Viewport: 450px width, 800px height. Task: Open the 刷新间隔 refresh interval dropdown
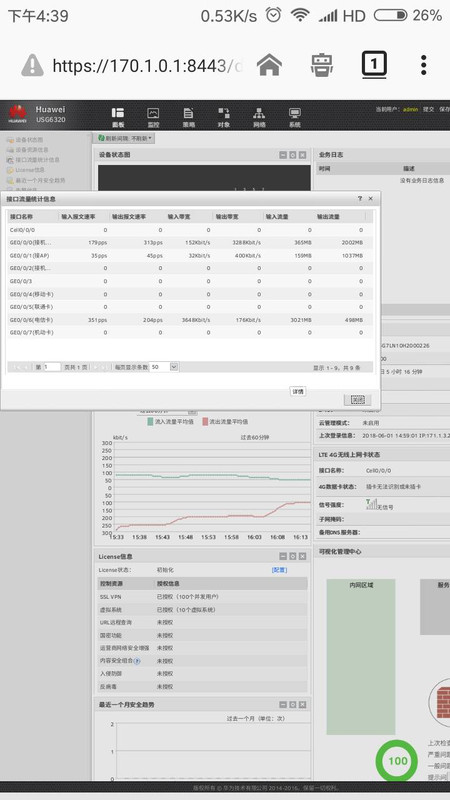(125, 138)
